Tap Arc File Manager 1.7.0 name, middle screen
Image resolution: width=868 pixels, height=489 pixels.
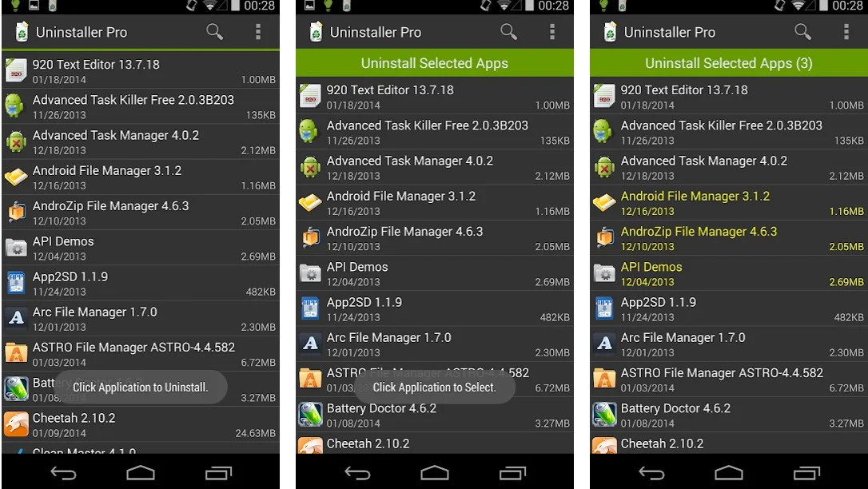pyautogui.click(x=388, y=337)
